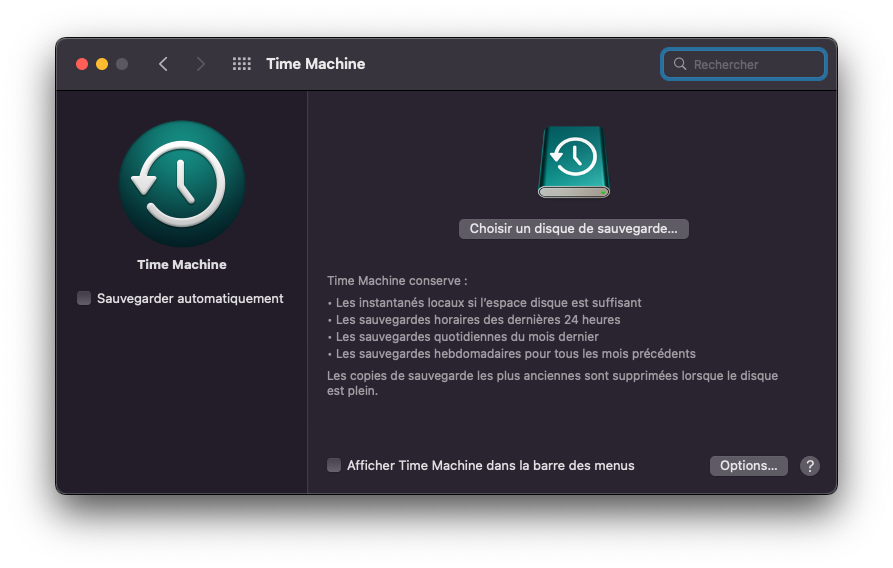
Task: Click line 'Les sauvegardes hebdomadaires pour tous les mois précédents'
Action: 515,354
